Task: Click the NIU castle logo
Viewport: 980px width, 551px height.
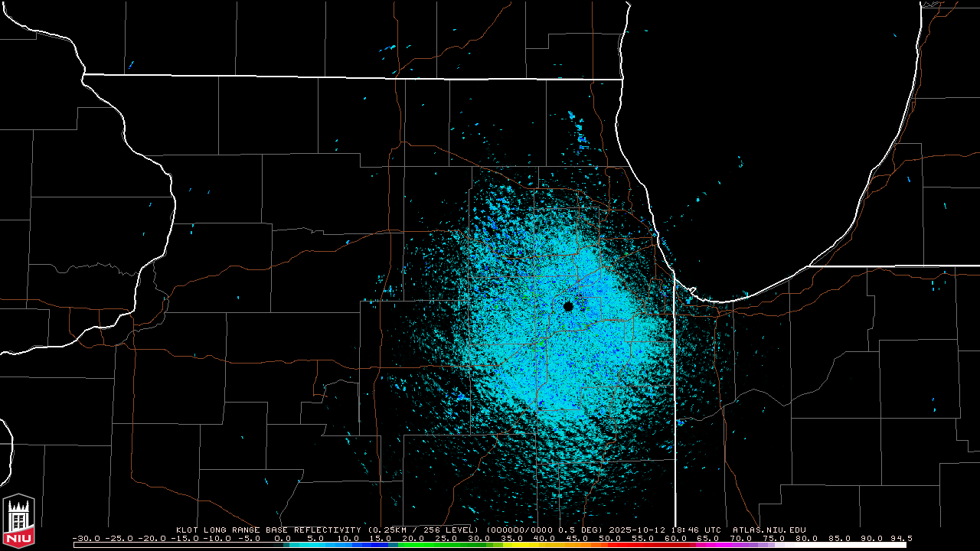Action: point(18,521)
